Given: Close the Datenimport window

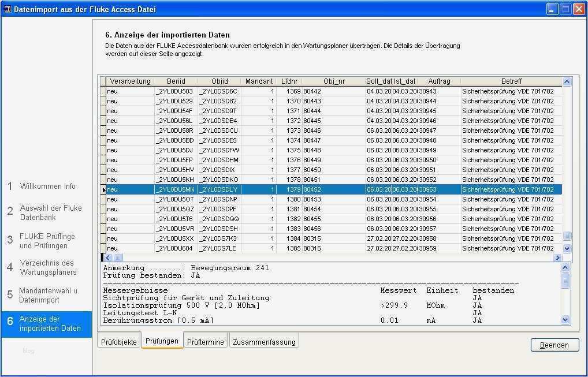Looking at the screenshot, I should [x=579, y=9].
